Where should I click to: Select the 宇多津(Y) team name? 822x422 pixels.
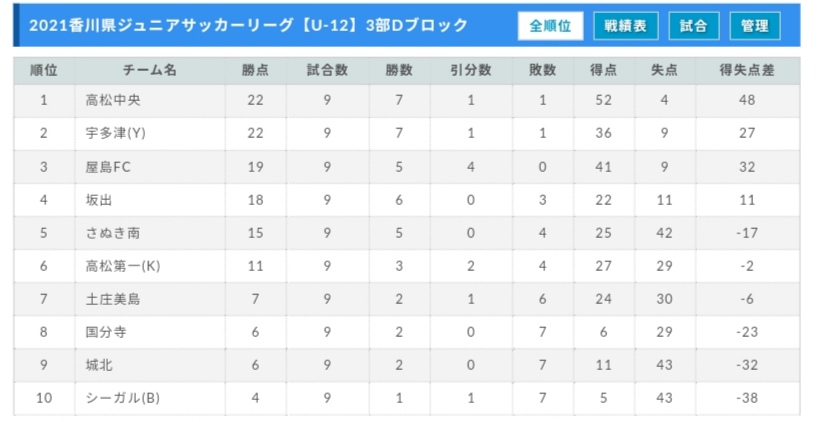[116, 133]
